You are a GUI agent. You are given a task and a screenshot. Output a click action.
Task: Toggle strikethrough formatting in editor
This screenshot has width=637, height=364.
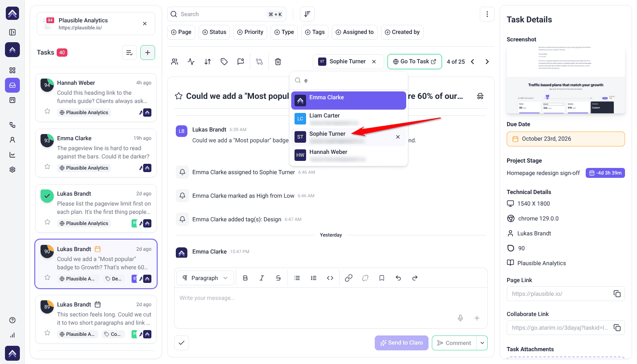tap(278, 278)
